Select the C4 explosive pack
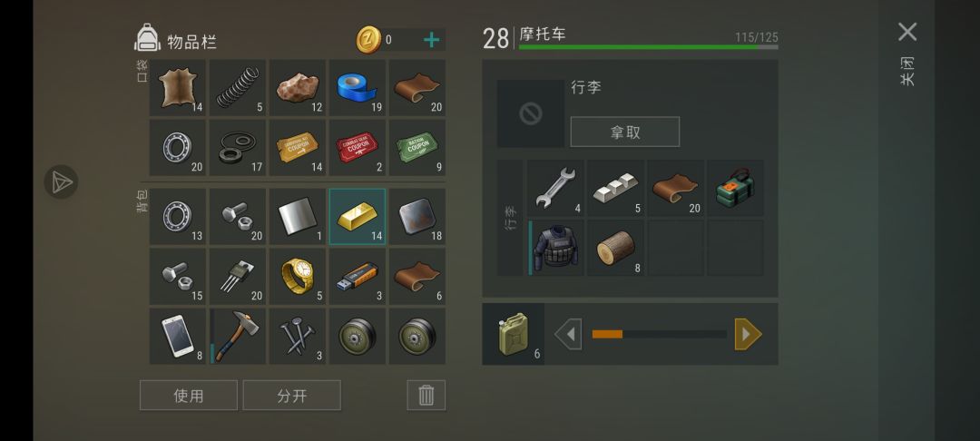The width and height of the screenshot is (980, 441). click(x=735, y=188)
